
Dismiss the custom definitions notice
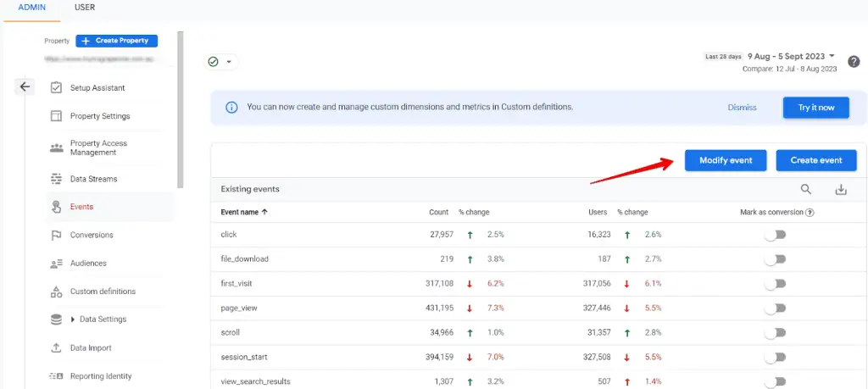point(742,108)
